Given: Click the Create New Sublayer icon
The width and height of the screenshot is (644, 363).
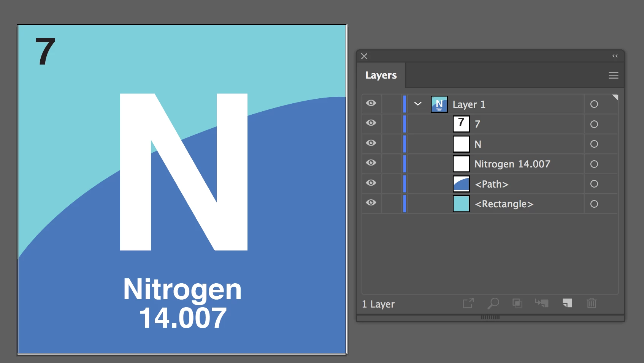Looking at the screenshot, I should tap(542, 303).
